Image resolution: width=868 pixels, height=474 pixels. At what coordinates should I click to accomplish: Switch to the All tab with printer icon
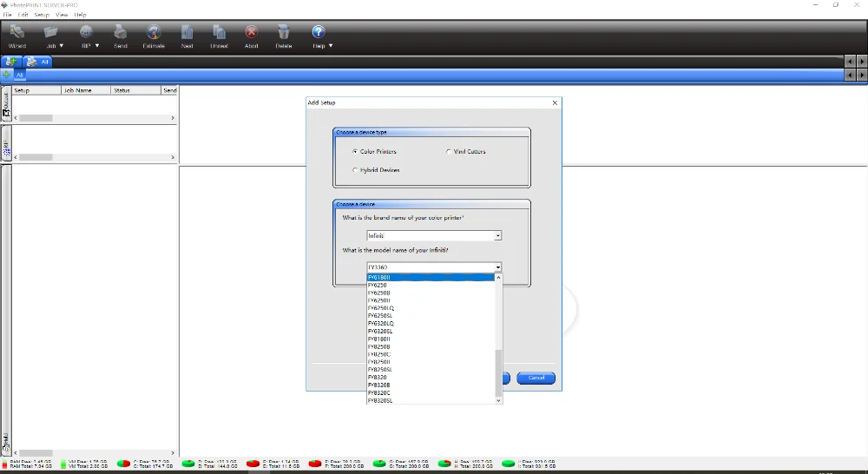click(x=37, y=62)
